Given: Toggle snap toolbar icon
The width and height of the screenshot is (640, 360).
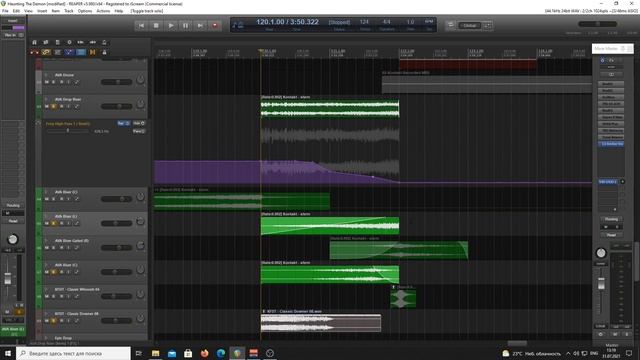Looking at the screenshot, I should (x=93, y=52).
